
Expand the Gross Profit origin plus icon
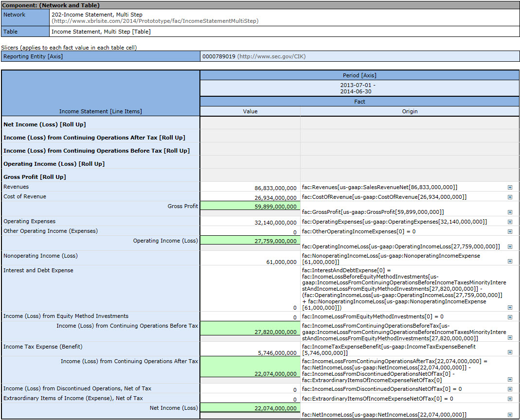click(x=510, y=212)
